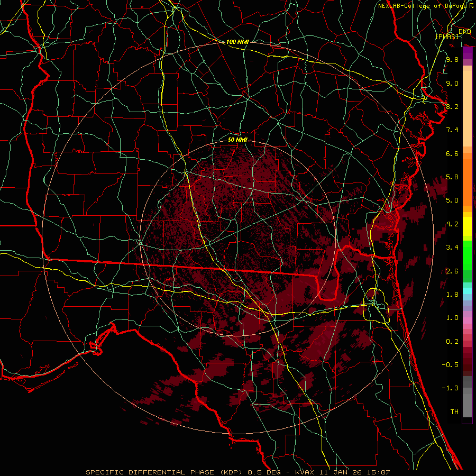
Task: Click the 7.4 value on the scale
Action: pyautogui.click(x=452, y=130)
